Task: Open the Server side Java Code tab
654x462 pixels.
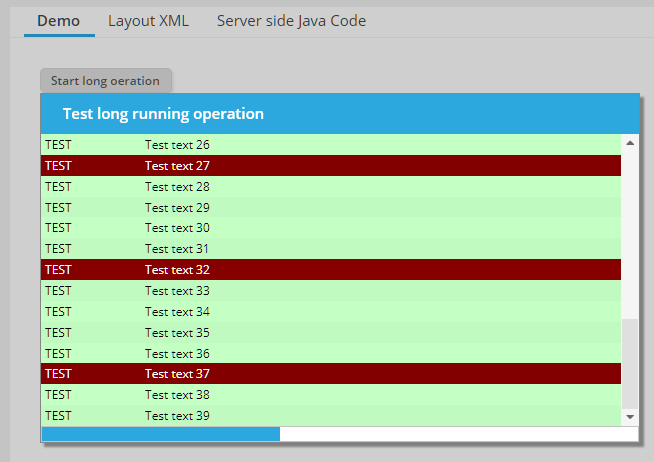Action: (x=291, y=21)
